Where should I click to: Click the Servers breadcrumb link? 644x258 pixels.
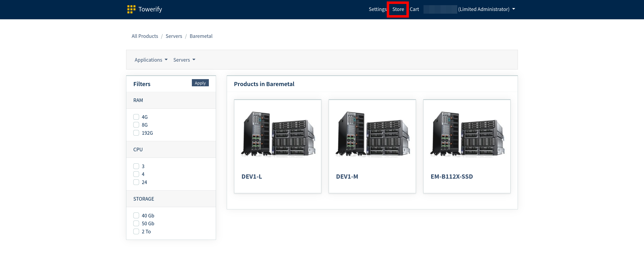coord(174,36)
